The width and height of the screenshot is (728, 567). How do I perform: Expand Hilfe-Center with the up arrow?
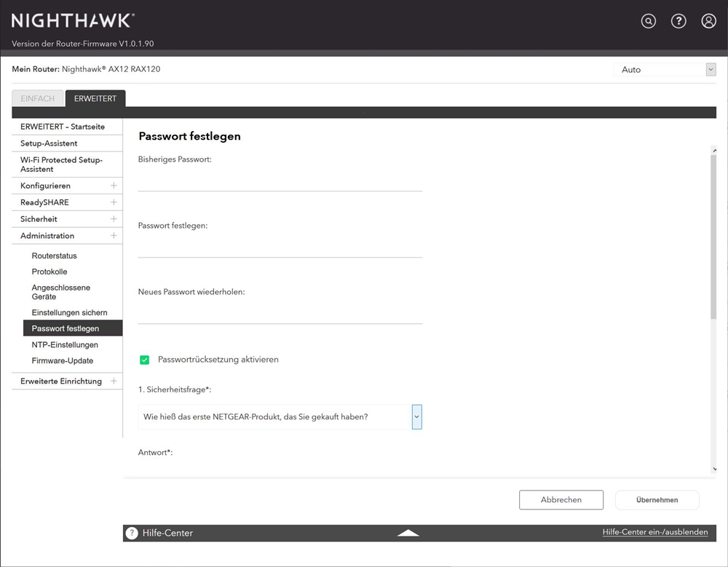click(408, 533)
